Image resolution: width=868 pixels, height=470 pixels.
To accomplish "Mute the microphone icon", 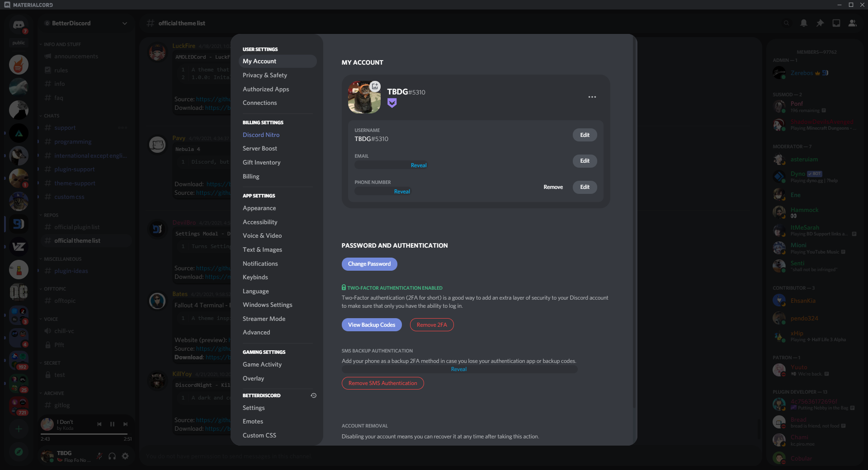I will coord(99,456).
